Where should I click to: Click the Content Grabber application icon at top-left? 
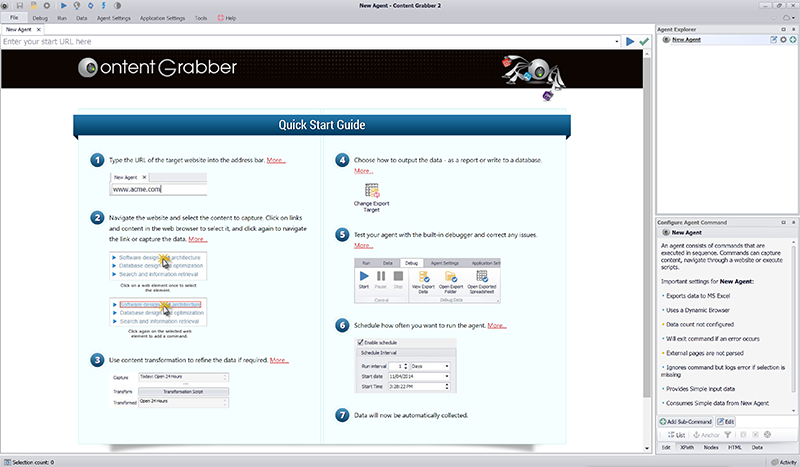tap(5, 6)
